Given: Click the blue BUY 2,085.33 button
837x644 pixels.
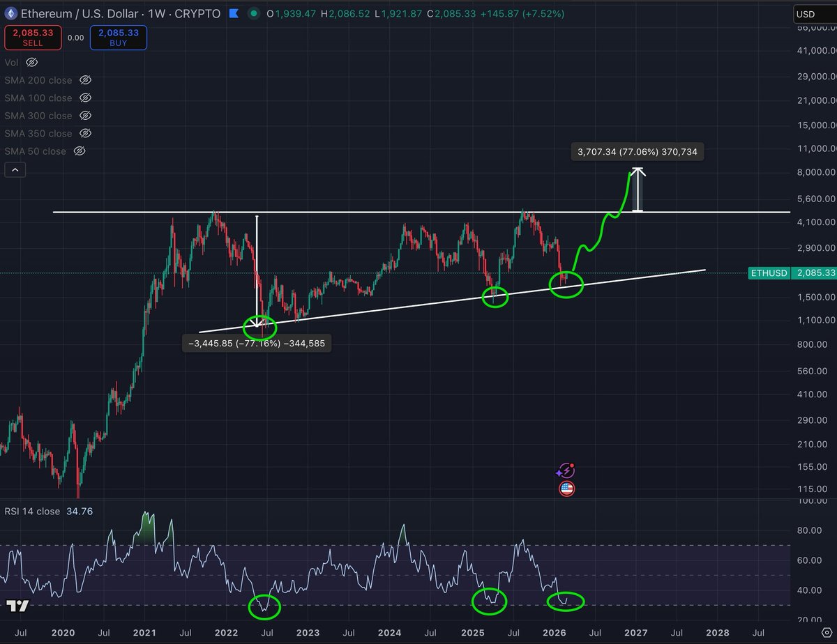Looking at the screenshot, I should point(119,37).
